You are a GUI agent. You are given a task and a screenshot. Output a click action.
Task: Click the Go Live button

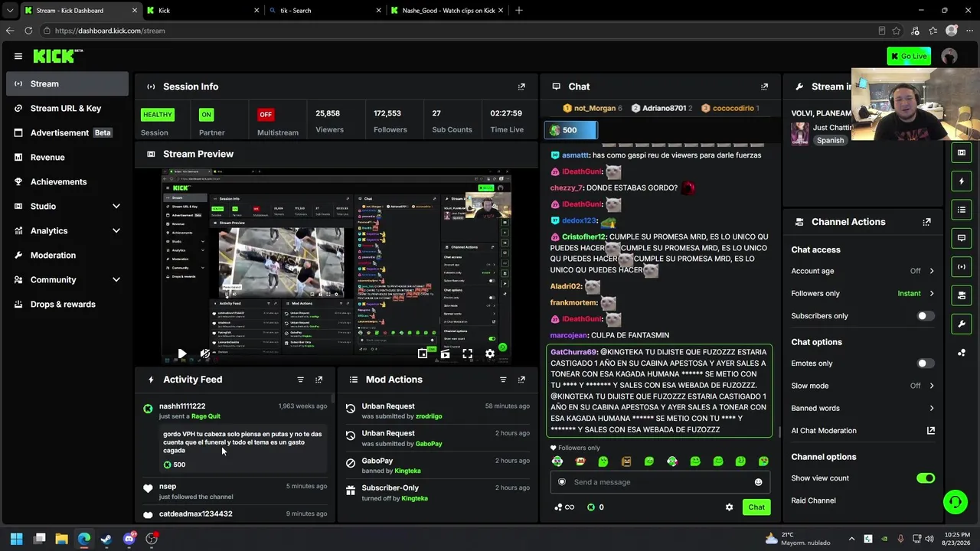(909, 56)
